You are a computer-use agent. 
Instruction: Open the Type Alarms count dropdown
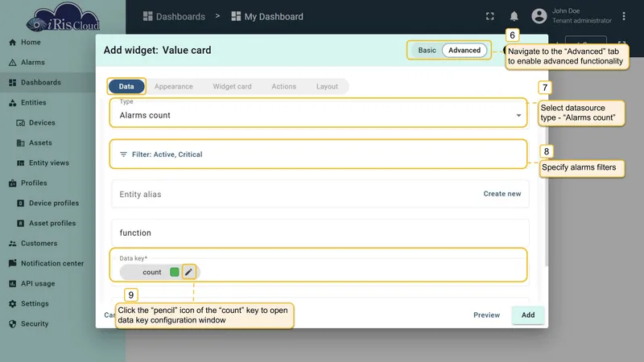[319, 113]
